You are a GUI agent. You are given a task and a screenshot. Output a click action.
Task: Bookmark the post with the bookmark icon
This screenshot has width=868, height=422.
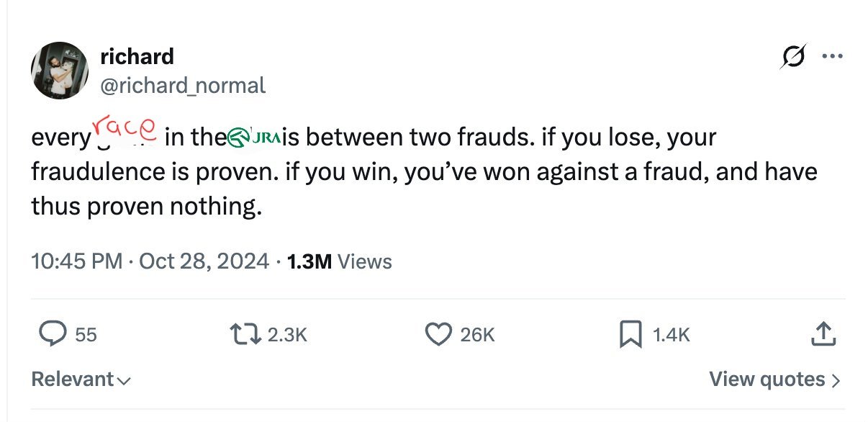tap(630, 334)
